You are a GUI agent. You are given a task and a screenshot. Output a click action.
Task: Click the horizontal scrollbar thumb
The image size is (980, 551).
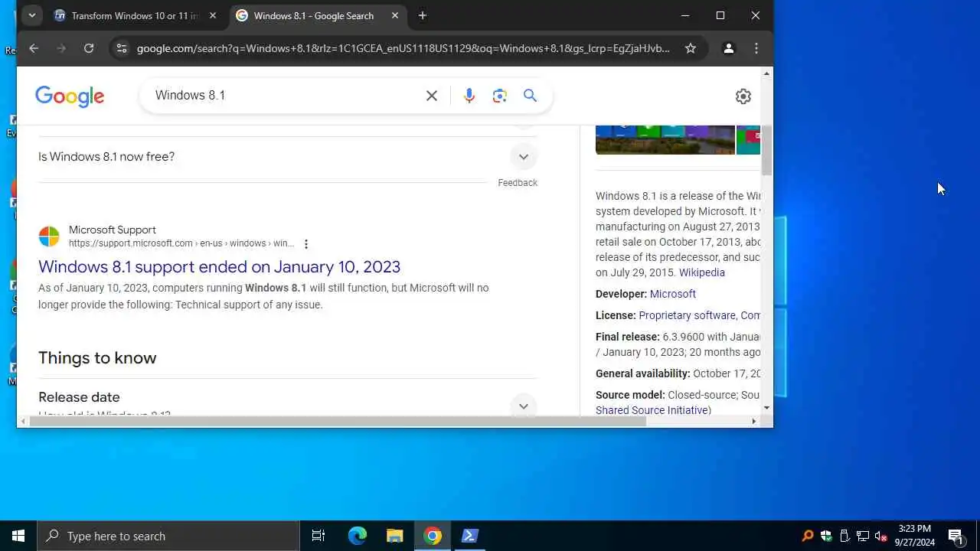(338, 421)
